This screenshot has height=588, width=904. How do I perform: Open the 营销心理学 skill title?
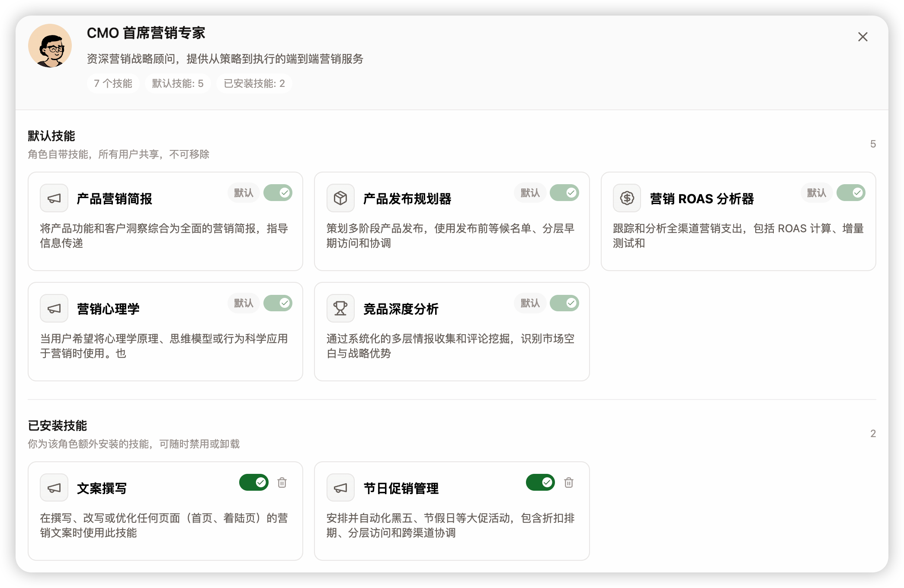pyautogui.click(x=108, y=309)
